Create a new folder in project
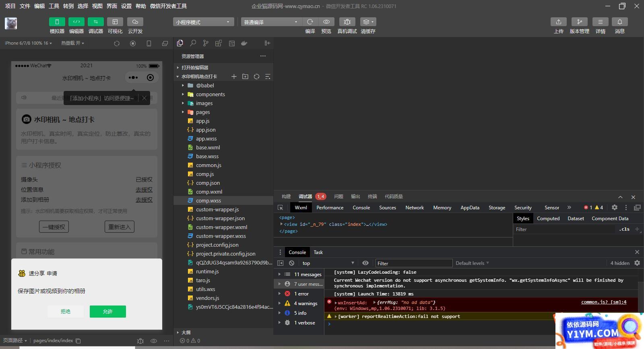Viewport: 644px width, 349px height. click(x=245, y=76)
